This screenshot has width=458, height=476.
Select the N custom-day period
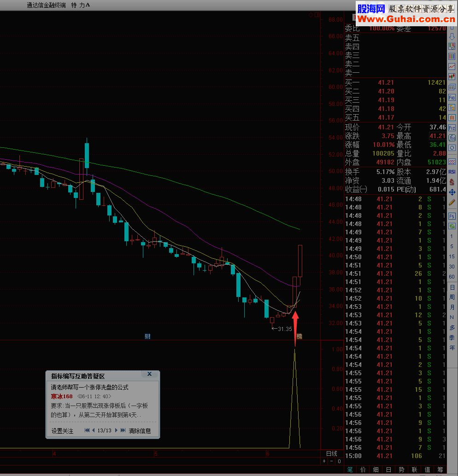(452, 317)
